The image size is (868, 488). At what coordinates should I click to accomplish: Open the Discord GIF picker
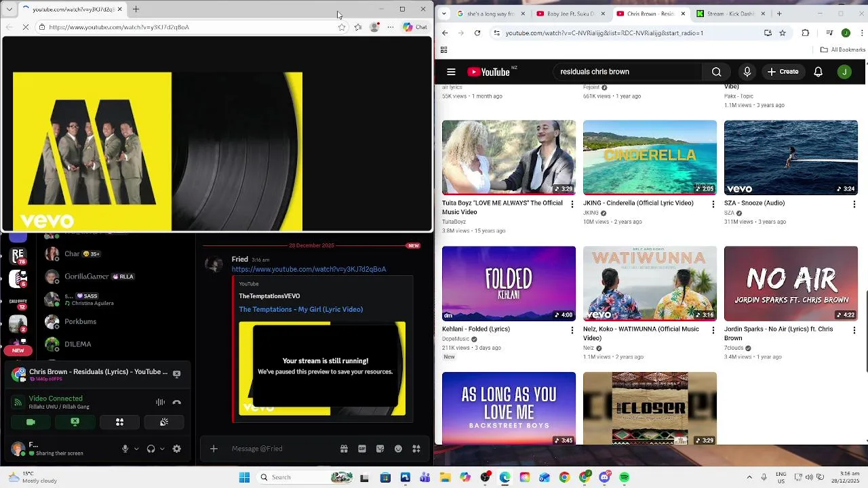click(x=362, y=449)
